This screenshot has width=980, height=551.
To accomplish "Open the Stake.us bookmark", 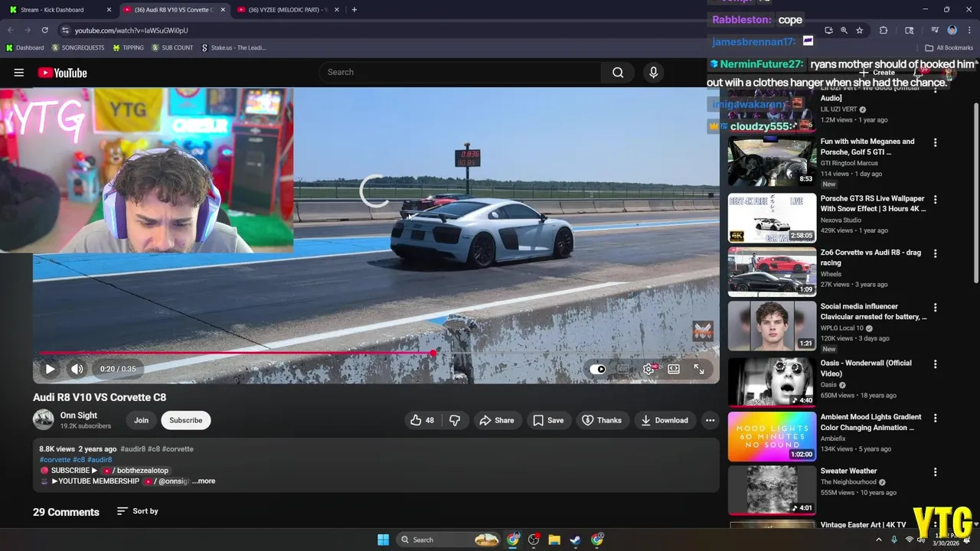I will (234, 47).
